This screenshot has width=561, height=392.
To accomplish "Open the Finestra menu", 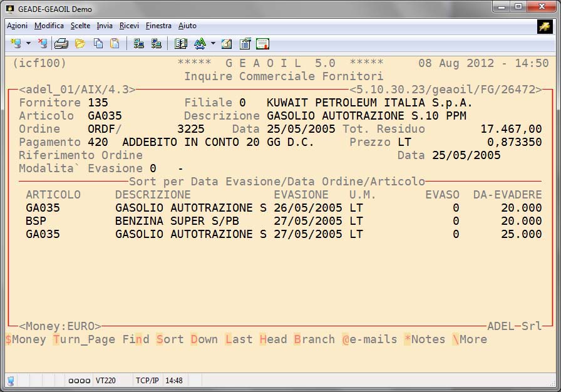I will [x=158, y=26].
